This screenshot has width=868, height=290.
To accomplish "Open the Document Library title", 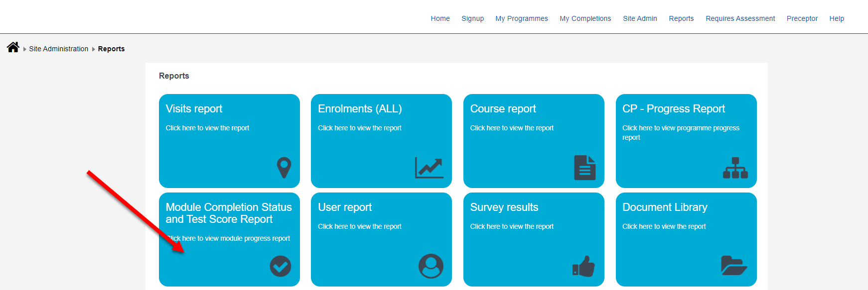I will coord(665,207).
